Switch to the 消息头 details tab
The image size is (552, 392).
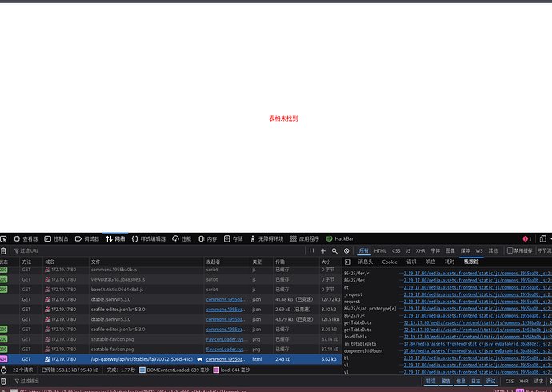365,262
